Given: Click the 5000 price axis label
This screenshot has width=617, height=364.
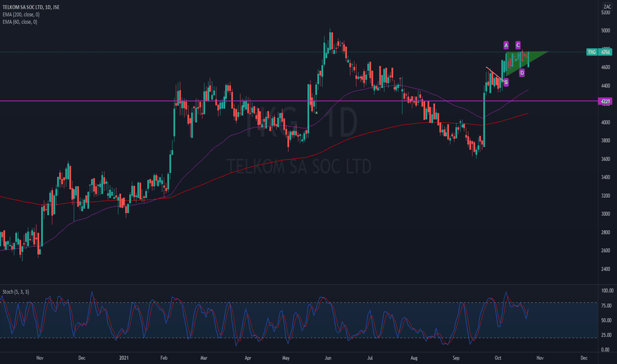Looking at the screenshot, I should coord(606,30).
